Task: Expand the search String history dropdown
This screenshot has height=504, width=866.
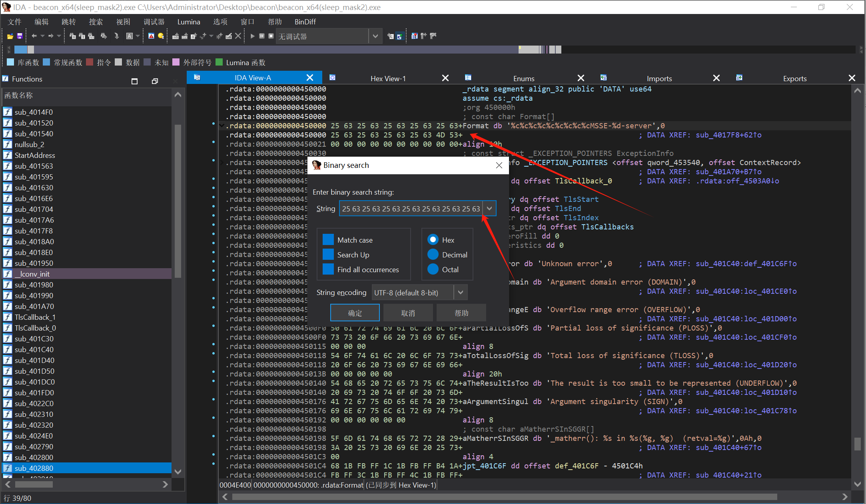Action: 489,209
